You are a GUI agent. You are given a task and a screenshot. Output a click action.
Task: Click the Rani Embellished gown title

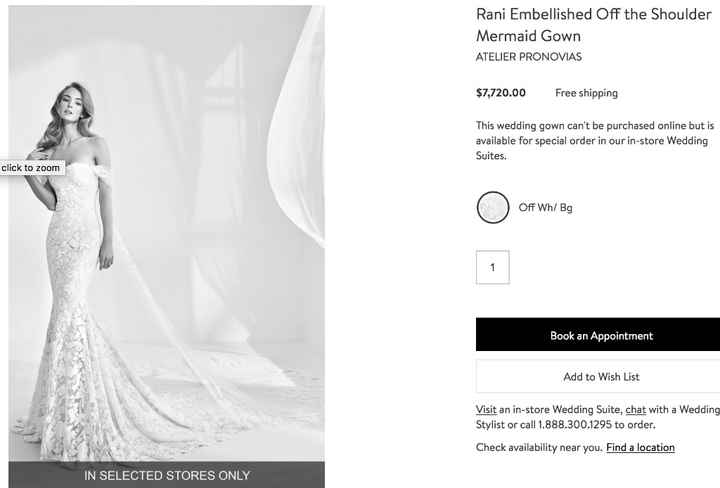coord(593,25)
